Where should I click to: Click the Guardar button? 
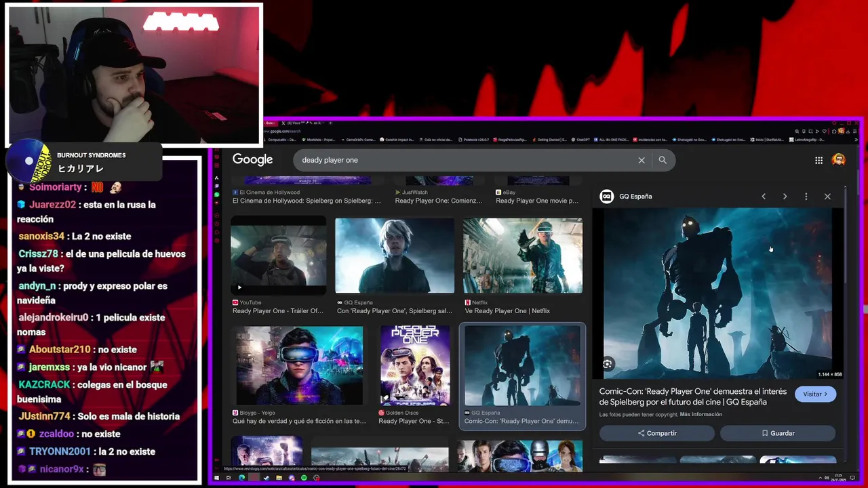click(x=778, y=433)
